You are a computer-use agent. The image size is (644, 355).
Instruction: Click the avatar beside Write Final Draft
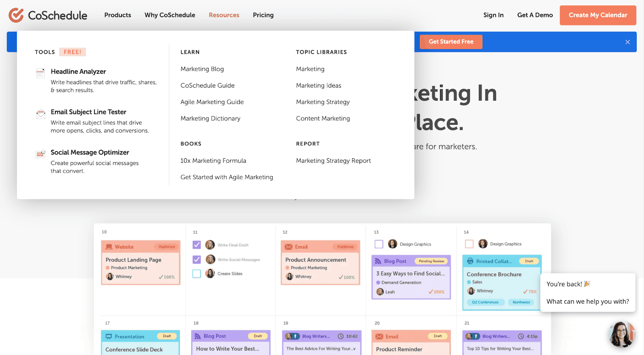(210, 245)
